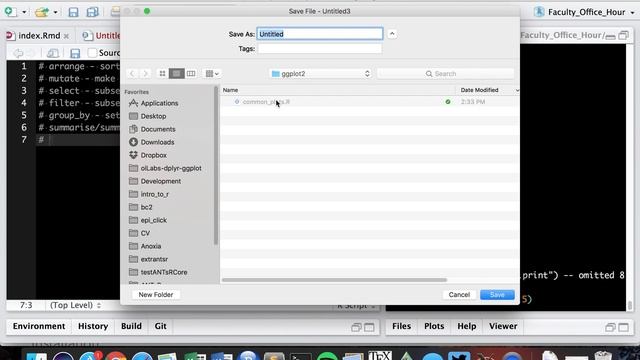This screenshot has width=640, height=360.
Task: Open the History tab
Action: point(93,326)
